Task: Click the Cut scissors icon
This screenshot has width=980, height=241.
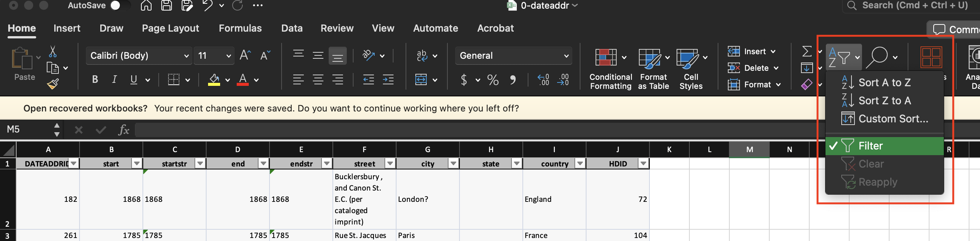Action: point(52,52)
